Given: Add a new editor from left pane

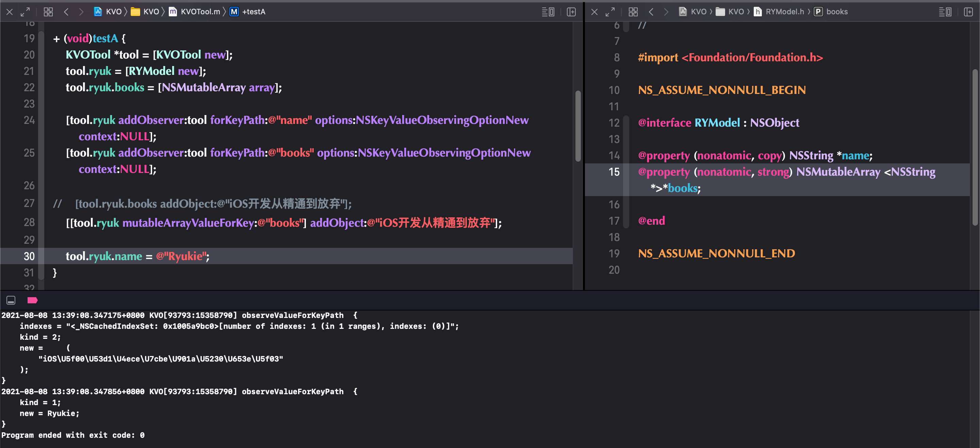Looking at the screenshot, I should click(571, 12).
